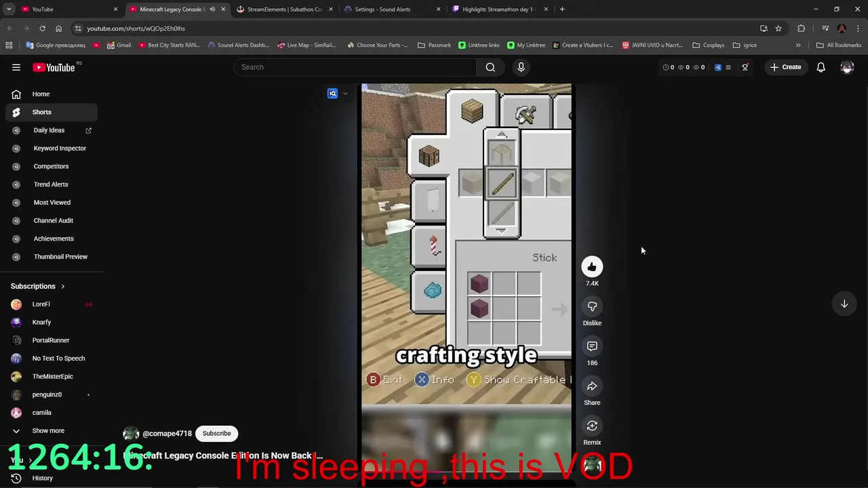The image size is (868, 488).
Task: Open Channel Audit
Action: click(x=52, y=220)
